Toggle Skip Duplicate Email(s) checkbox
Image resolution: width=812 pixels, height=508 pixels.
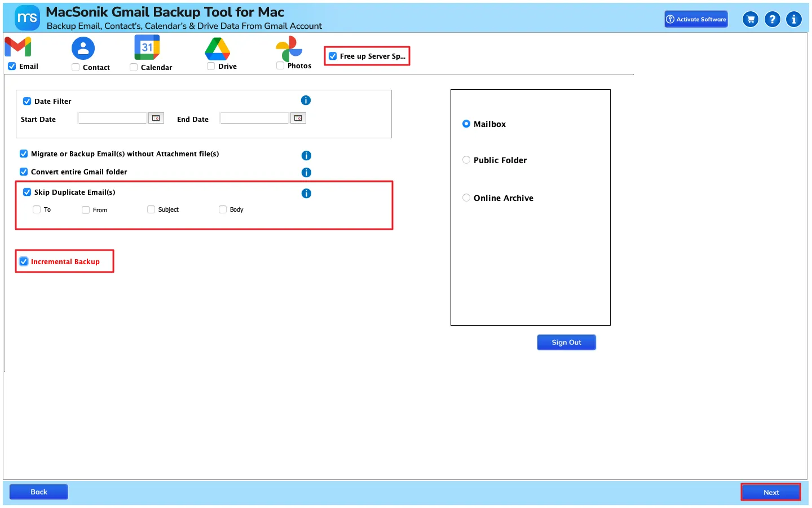tap(27, 192)
